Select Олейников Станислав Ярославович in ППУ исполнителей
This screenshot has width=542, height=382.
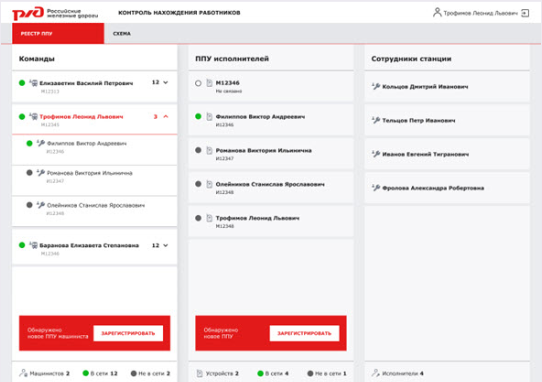tap(271, 187)
